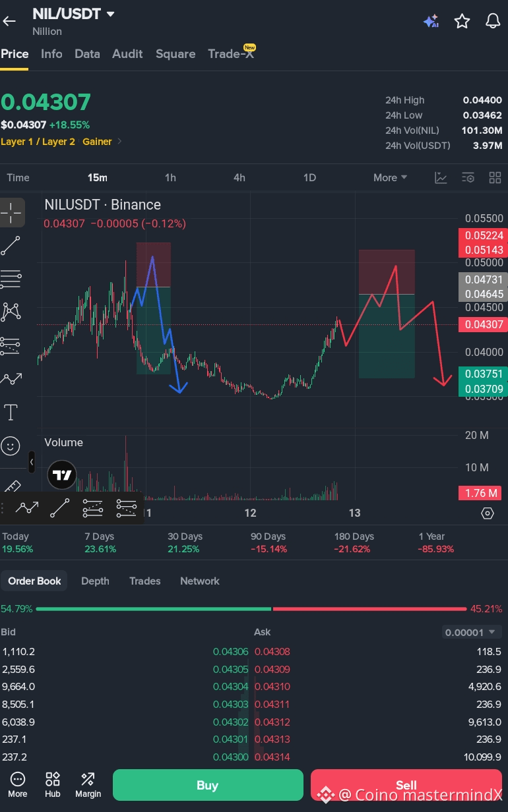Open the More timeframes dropdown

(390, 177)
